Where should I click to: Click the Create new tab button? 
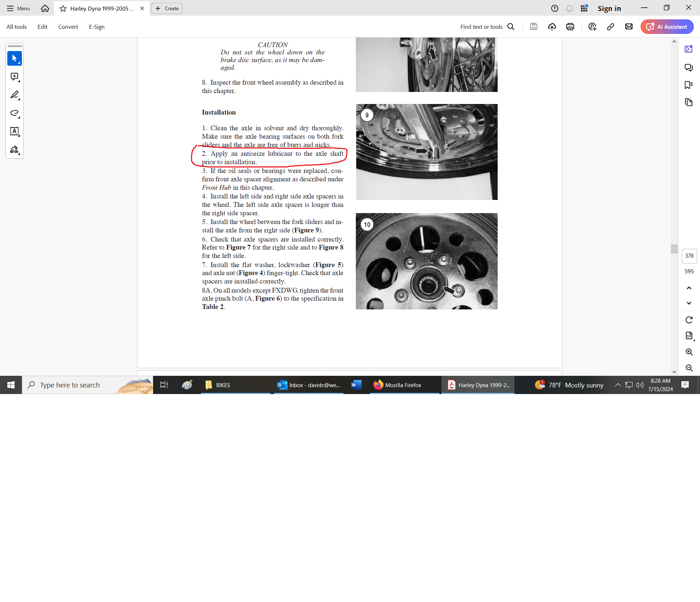point(167,8)
